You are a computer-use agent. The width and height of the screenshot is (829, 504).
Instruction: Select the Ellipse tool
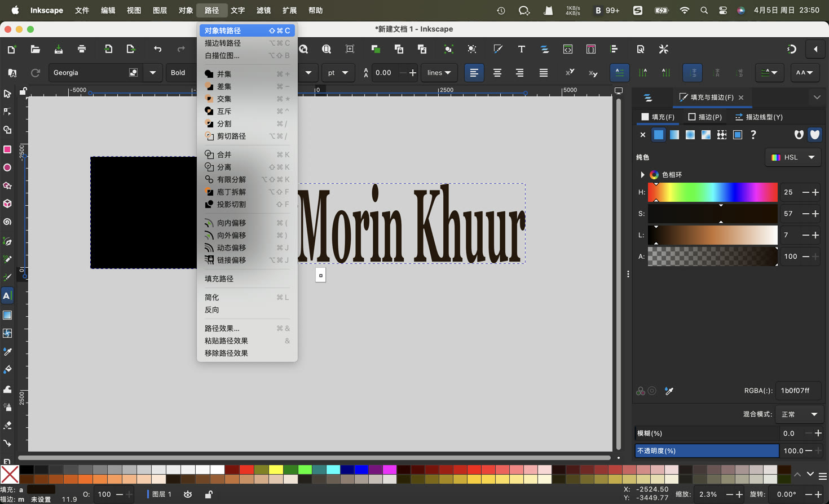(7, 167)
